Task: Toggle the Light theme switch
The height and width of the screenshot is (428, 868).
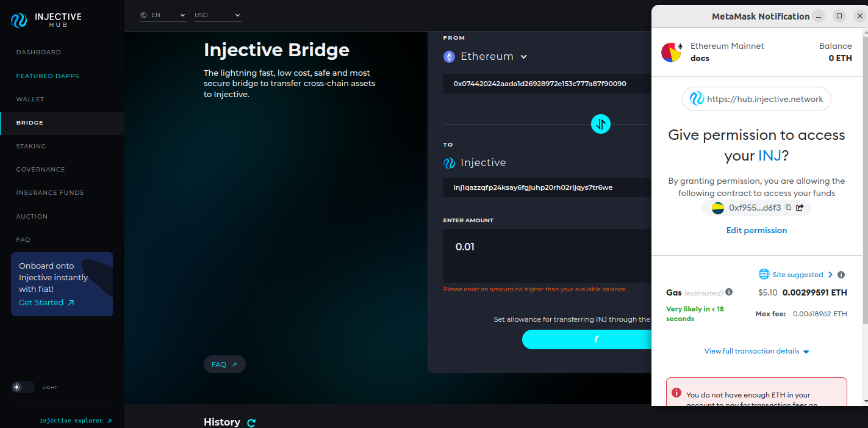Action: tap(23, 387)
